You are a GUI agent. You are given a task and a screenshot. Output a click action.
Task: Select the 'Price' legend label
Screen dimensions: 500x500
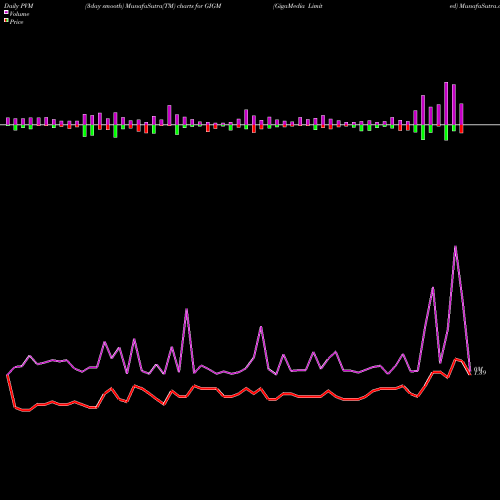pos(16,22)
